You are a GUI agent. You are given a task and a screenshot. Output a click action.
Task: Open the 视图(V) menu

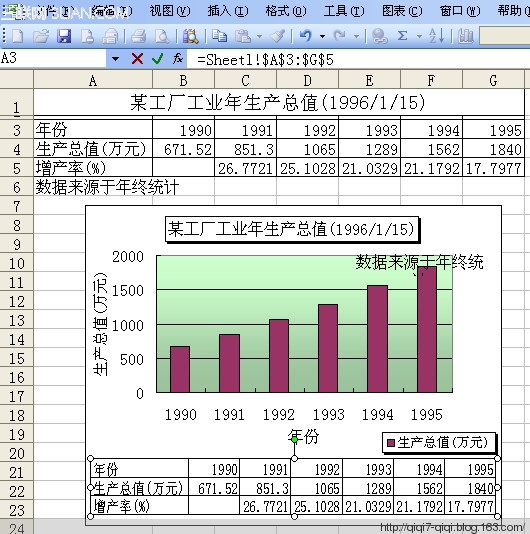(x=170, y=12)
